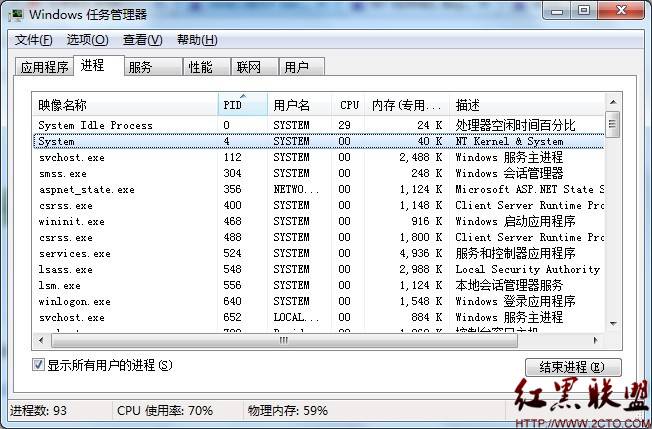The width and height of the screenshot is (652, 429).
Task: Open the 文件(F) menu
Action: pyautogui.click(x=33, y=40)
